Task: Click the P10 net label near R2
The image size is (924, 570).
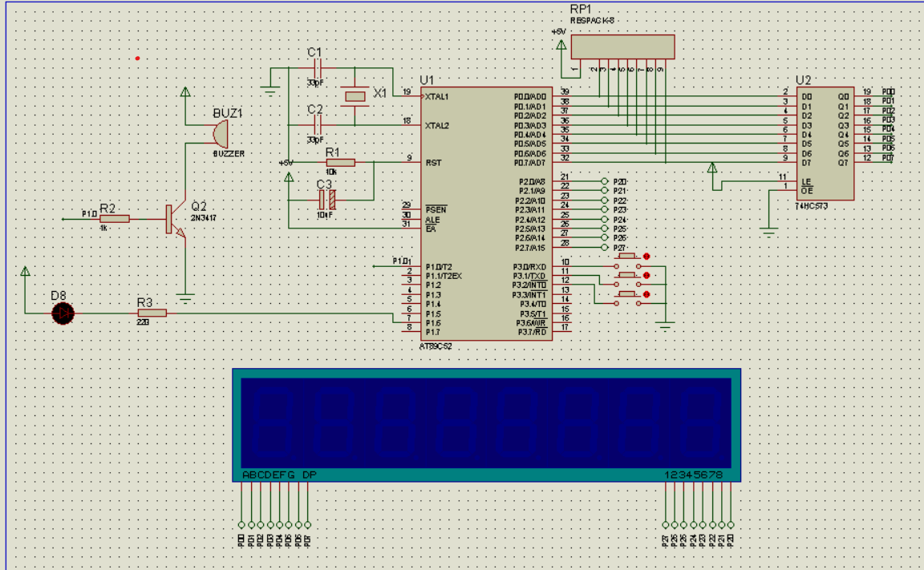Action: (x=89, y=214)
